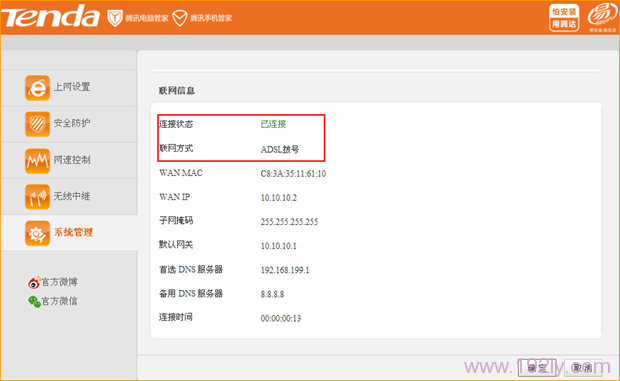This screenshot has width=620, height=381.
Task: Click the 子网掩码 label
Action: click(x=176, y=221)
